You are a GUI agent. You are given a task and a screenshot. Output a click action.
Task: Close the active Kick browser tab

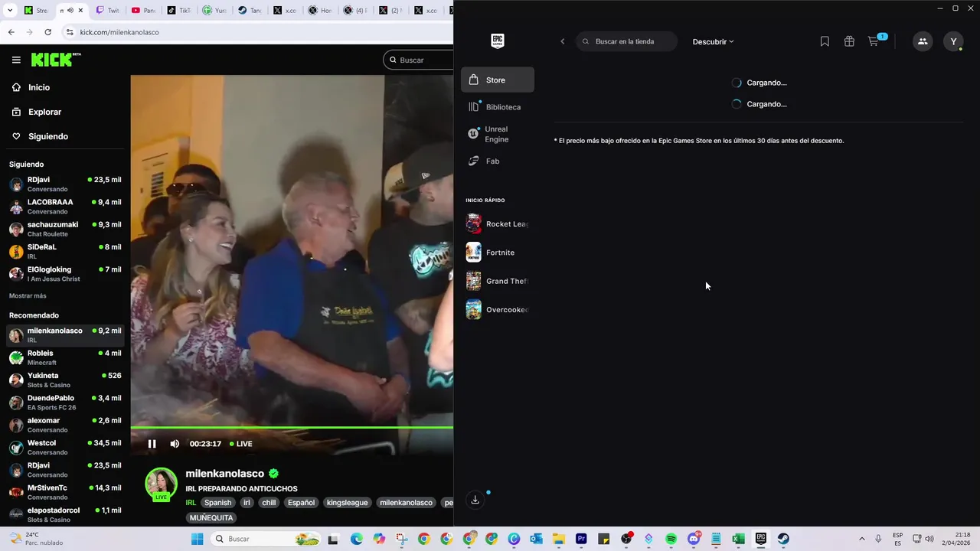80,11
